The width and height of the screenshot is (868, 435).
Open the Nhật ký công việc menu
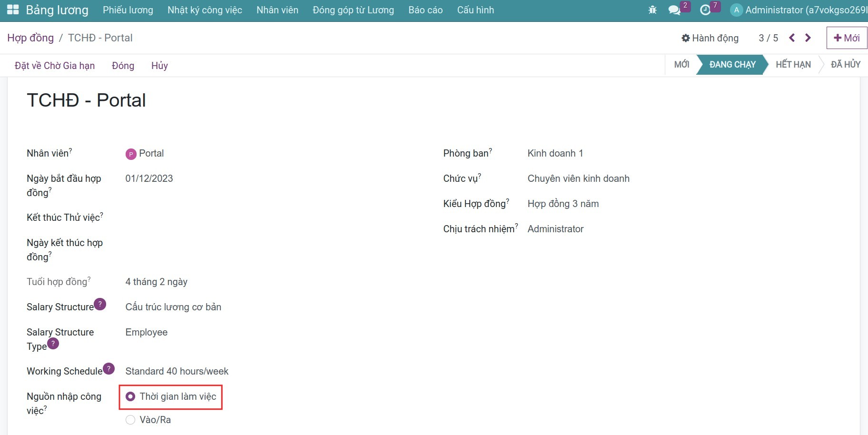(205, 10)
